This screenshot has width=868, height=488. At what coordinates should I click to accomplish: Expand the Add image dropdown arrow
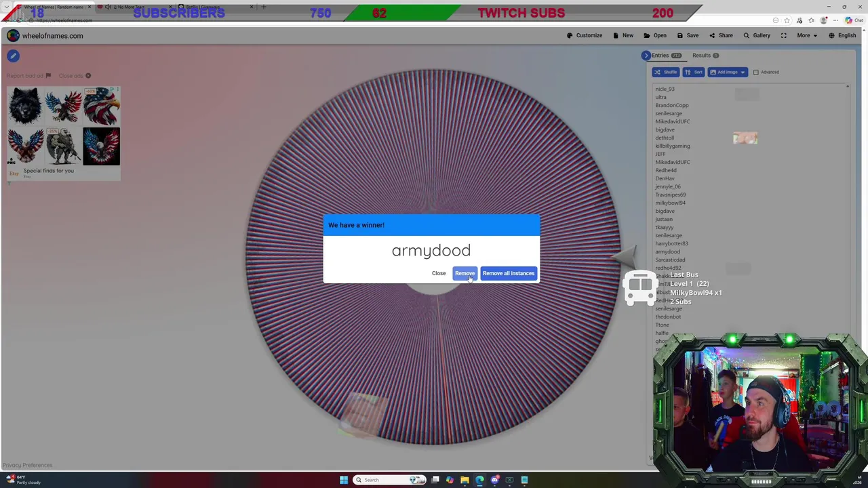pyautogui.click(x=743, y=72)
